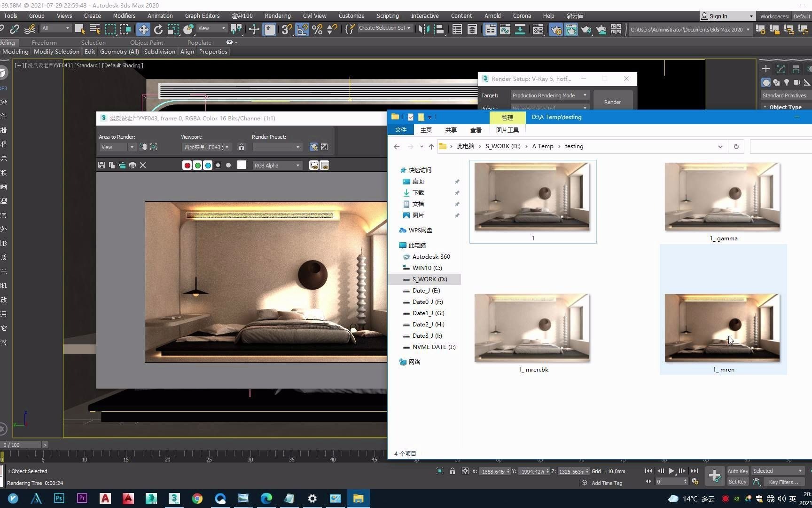The width and height of the screenshot is (812, 508).
Task: Toggle the blue channel display
Action: [x=208, y=166]
